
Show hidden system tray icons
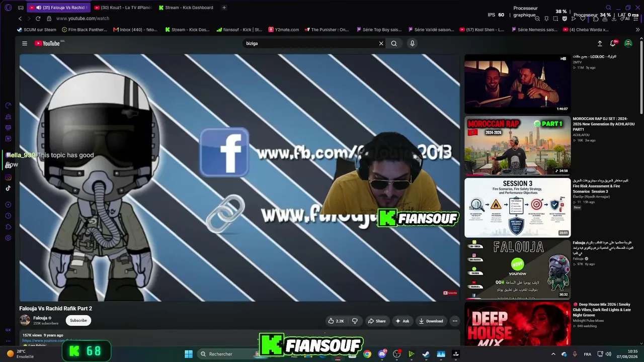pos(553,354)
